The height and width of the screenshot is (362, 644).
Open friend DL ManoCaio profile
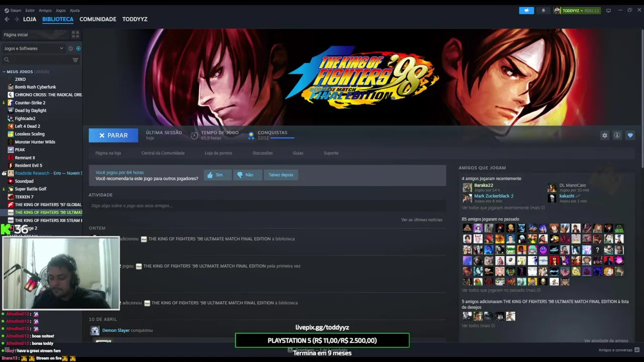click(x=573, y=185)
